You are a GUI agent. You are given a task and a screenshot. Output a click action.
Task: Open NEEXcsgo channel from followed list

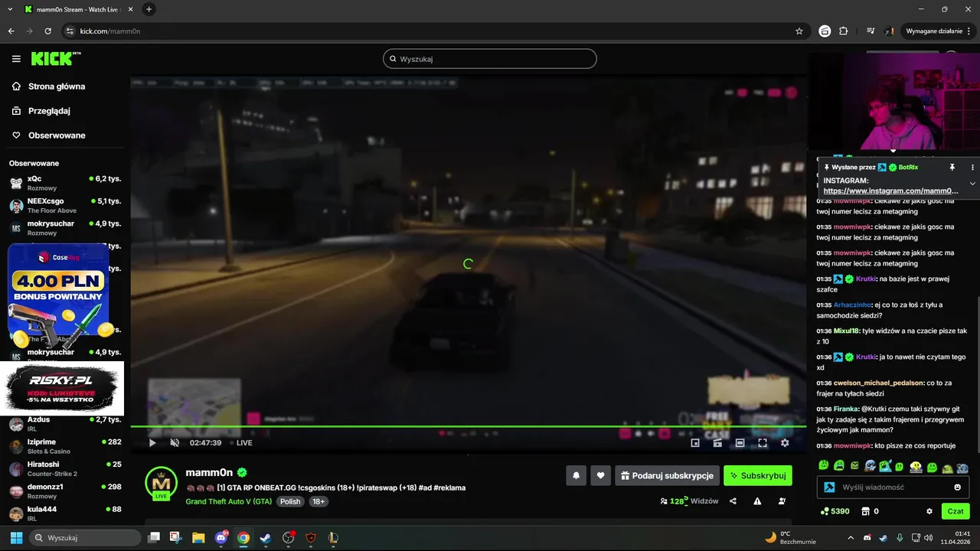(x=65, y=205)
